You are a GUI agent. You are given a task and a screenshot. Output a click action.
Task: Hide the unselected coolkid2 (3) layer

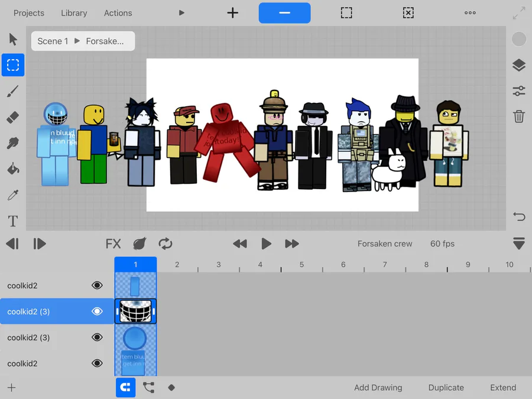tap(97, 338)
